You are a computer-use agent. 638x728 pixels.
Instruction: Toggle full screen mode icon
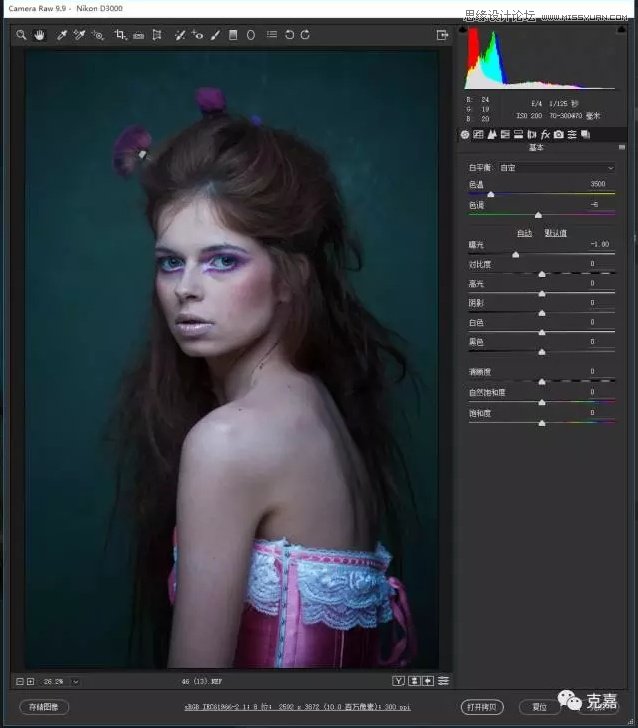[x=442, y=35]
